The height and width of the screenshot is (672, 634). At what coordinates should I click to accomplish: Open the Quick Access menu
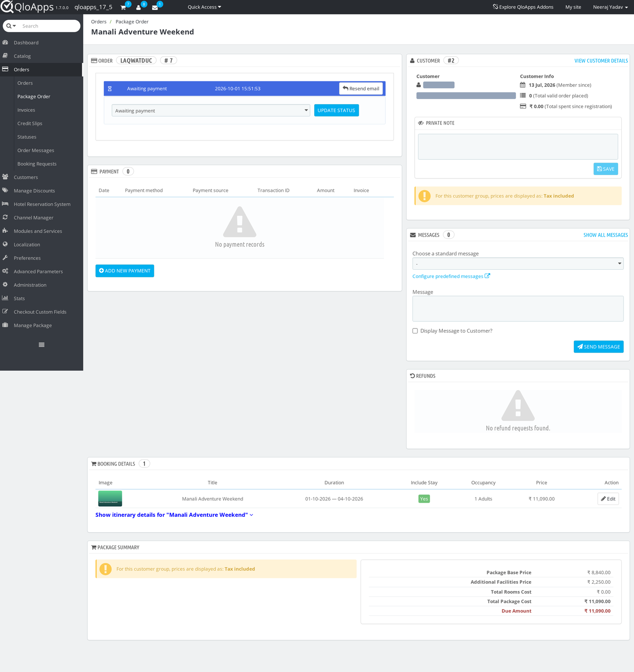point(204,7)
